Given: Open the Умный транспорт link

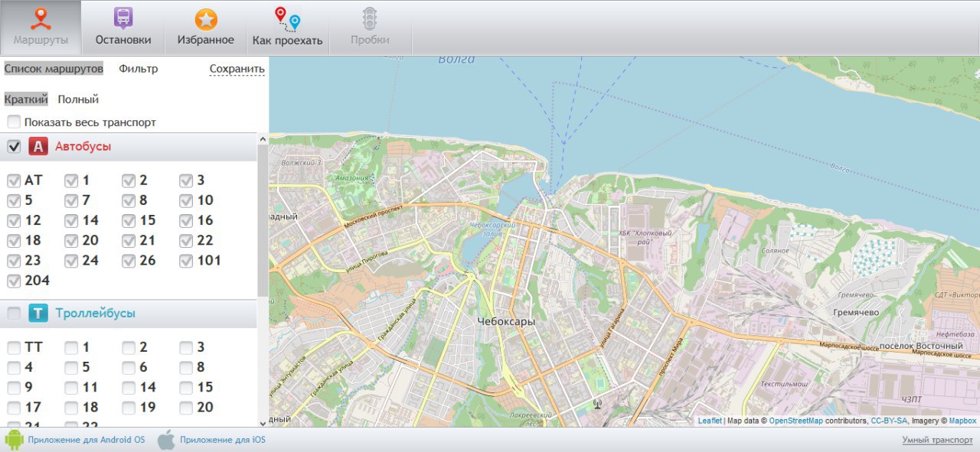Looking at the screenshot, I should (937, 440).
